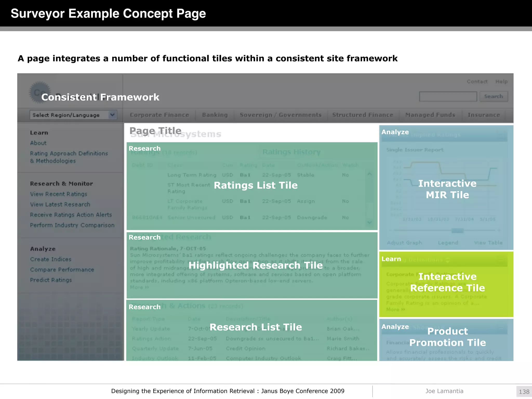Click the ratings list scroll up arrow

tap(369, 174)
